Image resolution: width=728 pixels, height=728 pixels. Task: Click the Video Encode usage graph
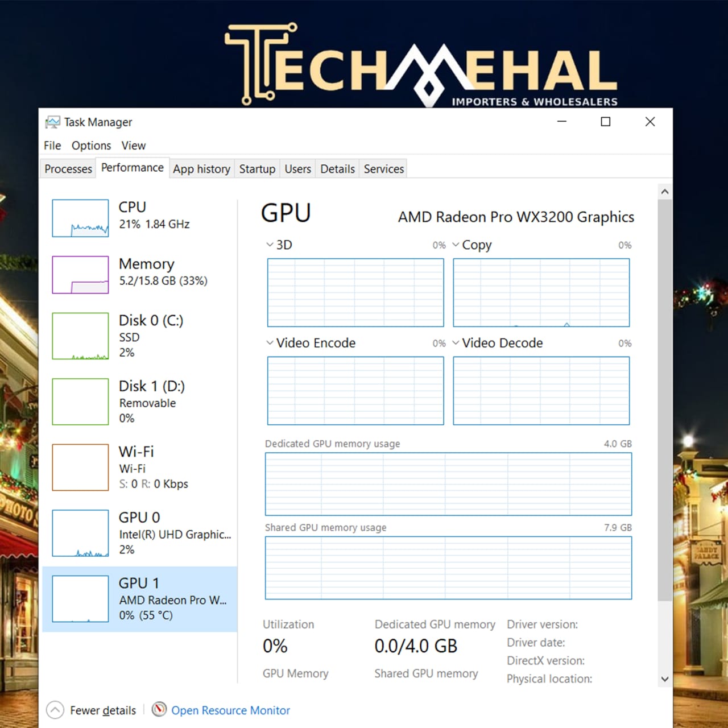(355, 391)
